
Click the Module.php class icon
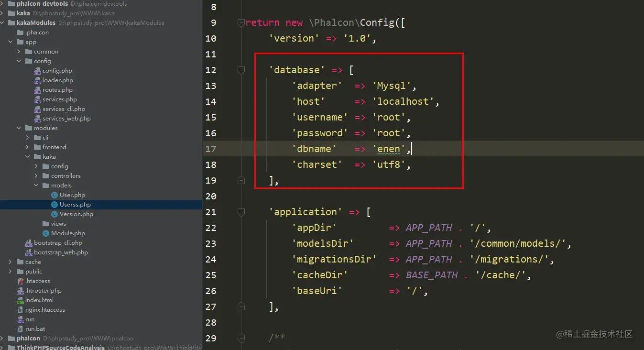pos(46,233)
